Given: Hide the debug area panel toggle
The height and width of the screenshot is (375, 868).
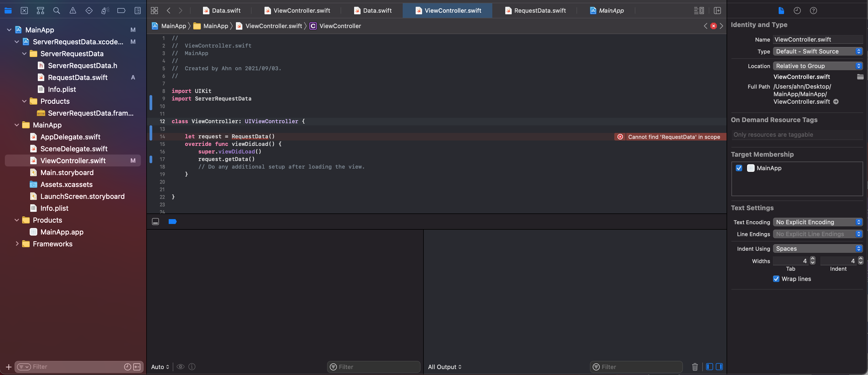Looking at the screenshot, I should pos(155,222).
